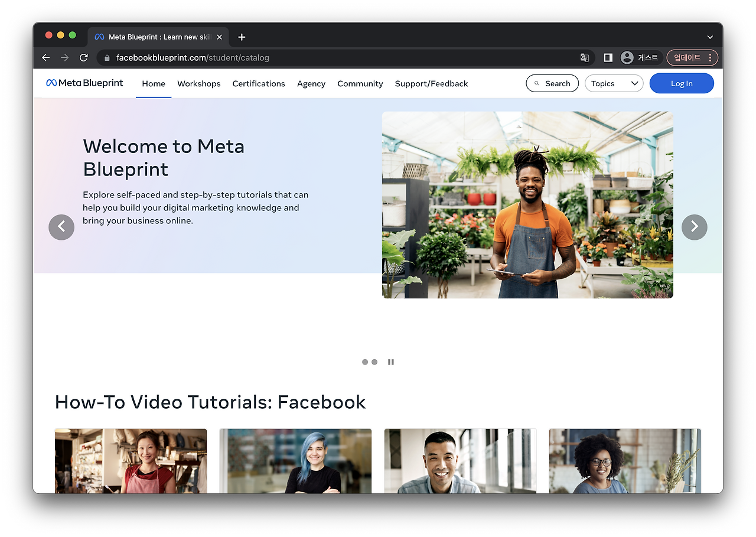756x537 pixels.
Task: Click the browser forward arrow
Action: (65, 57)
